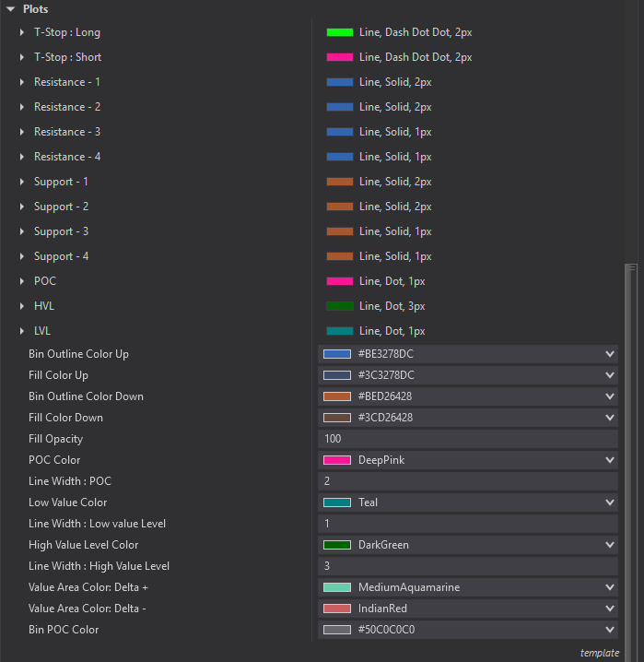The height and width of the screenshot is (662, 644).
Task: Open the Fill Color Down dropdown
Action: tap(608, 418)
